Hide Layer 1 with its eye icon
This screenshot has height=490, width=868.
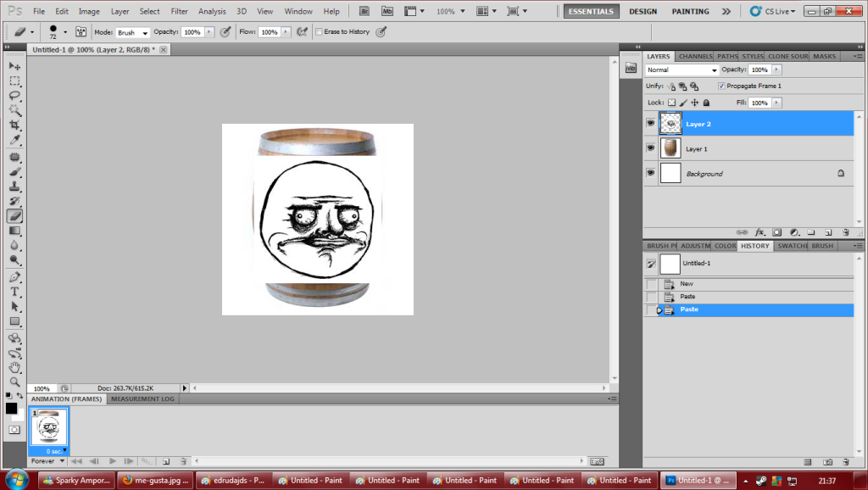[650, 148]
